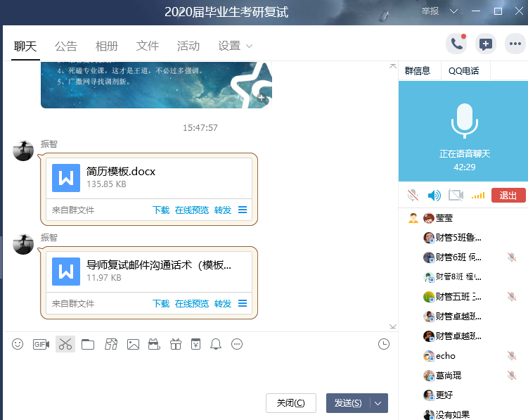Unmute the microphone in voice chat

click(413, 195)
